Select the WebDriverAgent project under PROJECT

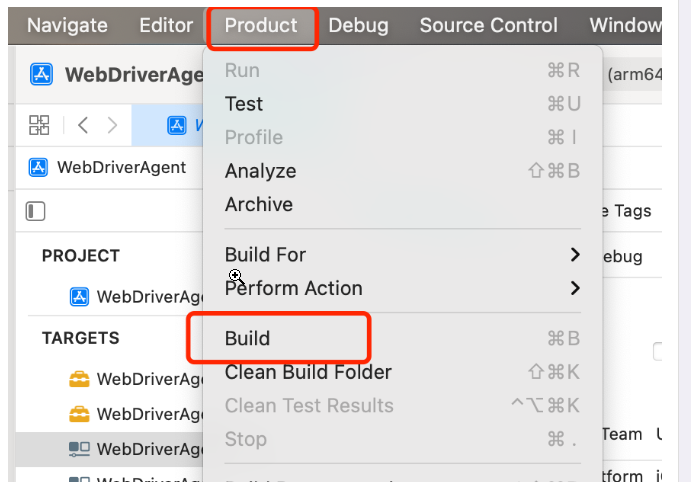pos(80,296)
